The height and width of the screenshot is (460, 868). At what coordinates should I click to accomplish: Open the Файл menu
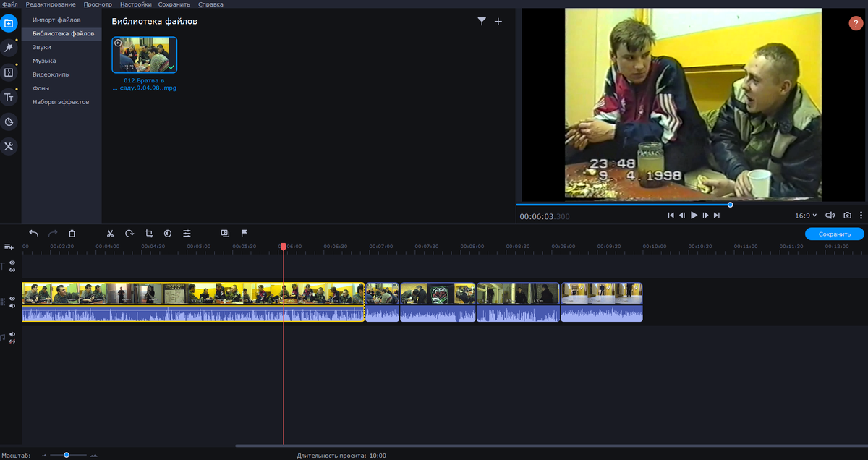(9, 4)
